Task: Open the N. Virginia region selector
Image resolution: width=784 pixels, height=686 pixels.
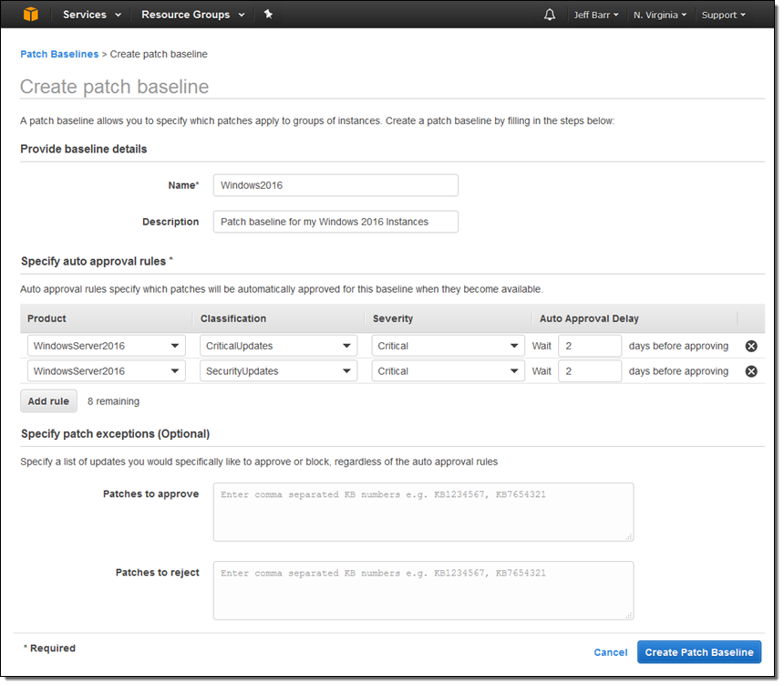Action: [661, 15]
